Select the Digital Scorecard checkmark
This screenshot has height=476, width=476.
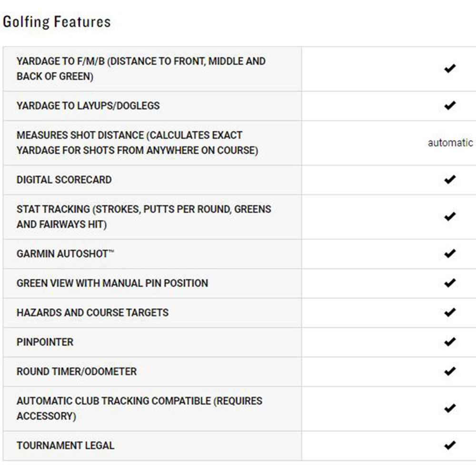click(x=450, y=180)
